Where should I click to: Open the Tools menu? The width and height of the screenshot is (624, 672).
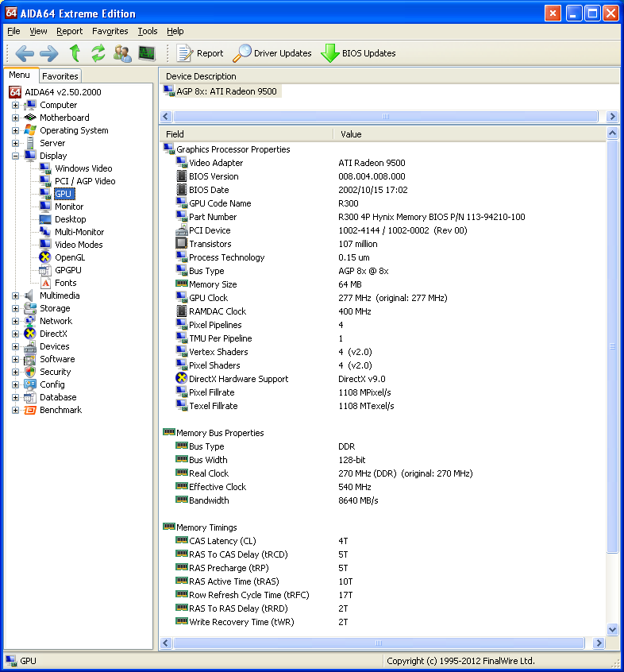coord(148,31)
